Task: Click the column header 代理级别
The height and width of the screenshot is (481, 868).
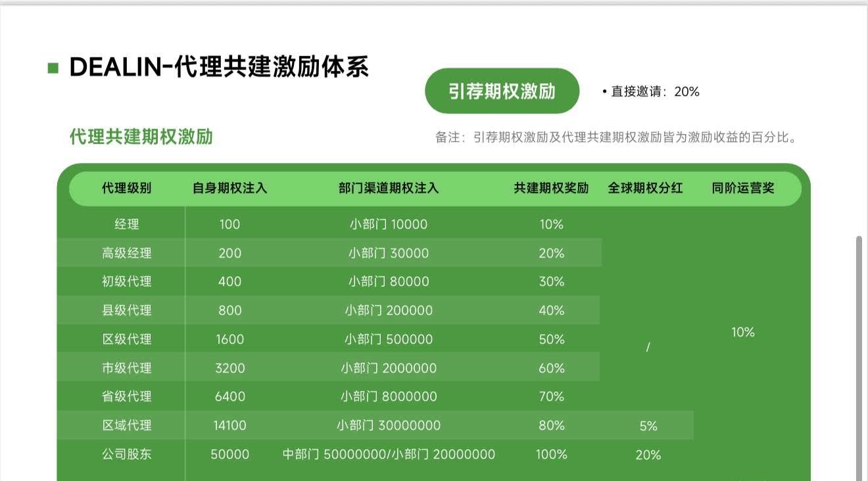Action: 126,188
